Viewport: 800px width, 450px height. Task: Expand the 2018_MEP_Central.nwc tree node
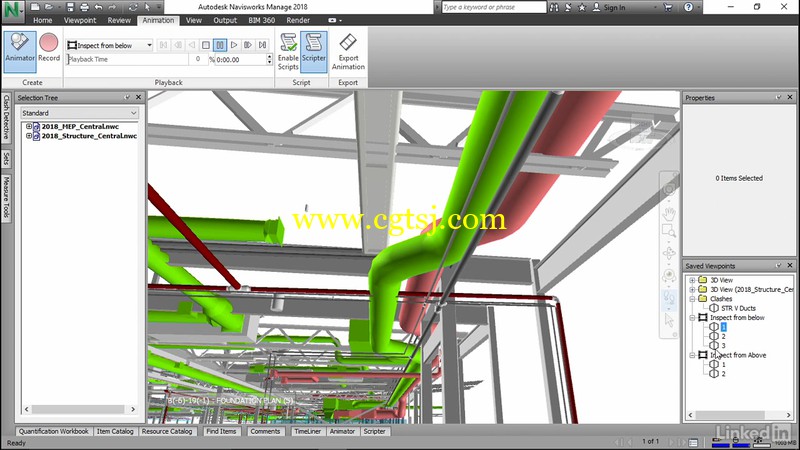tap(29, 126)
